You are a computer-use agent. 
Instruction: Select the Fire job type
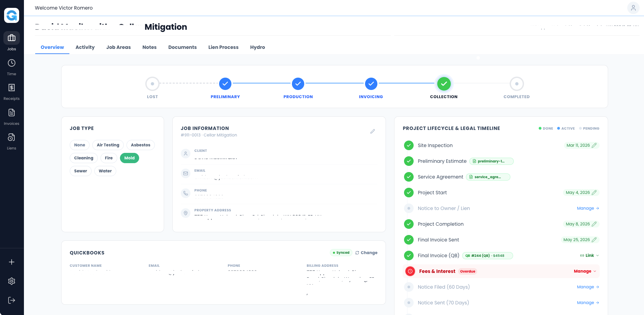click(x=109, y=158)
